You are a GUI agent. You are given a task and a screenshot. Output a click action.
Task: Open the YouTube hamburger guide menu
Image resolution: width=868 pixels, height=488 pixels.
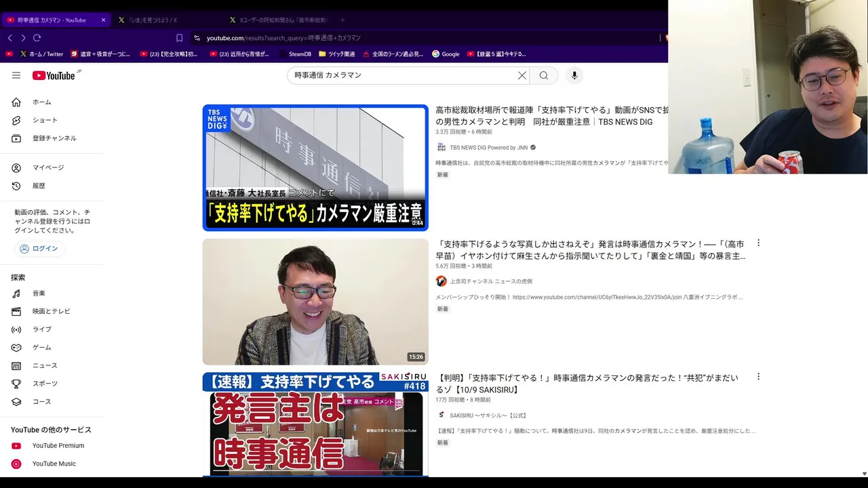[x=16, y=75]
